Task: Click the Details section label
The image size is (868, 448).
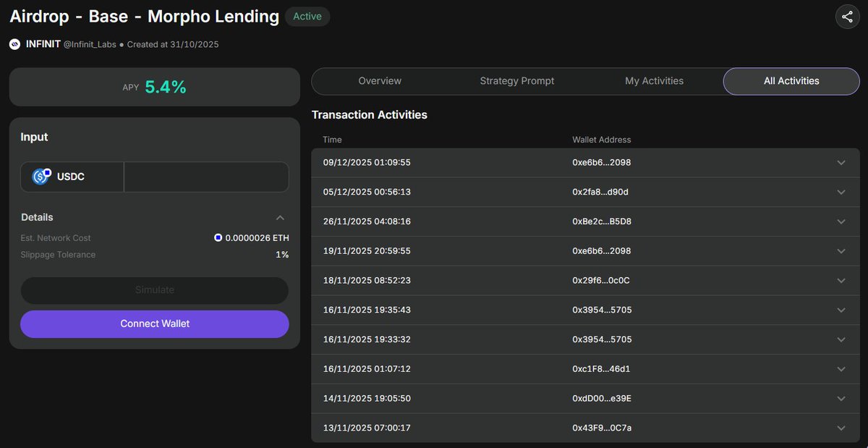Action: pos(37,217)
